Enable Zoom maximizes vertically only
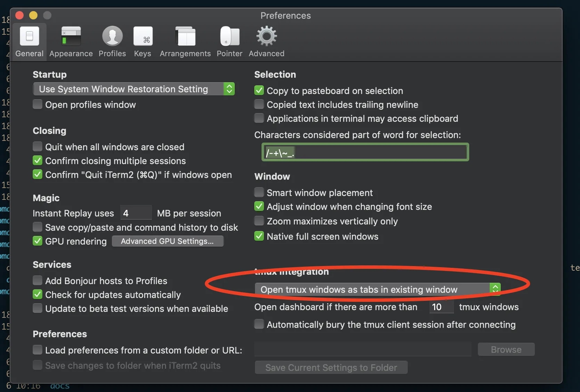This screenshot has width=580, height=392. click(x=259, y=221)
